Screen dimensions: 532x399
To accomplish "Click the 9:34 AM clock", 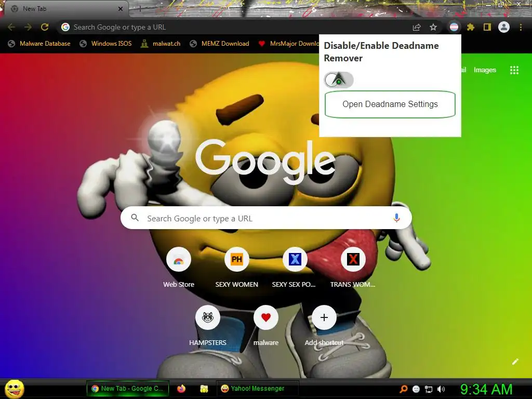I will (486, 389).
